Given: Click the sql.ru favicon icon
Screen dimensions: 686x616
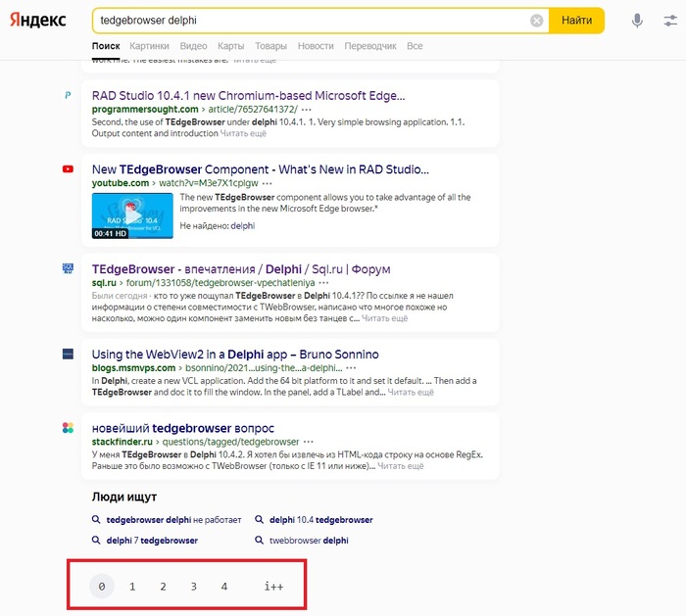Looking at the screenshot, I should 68,268.
